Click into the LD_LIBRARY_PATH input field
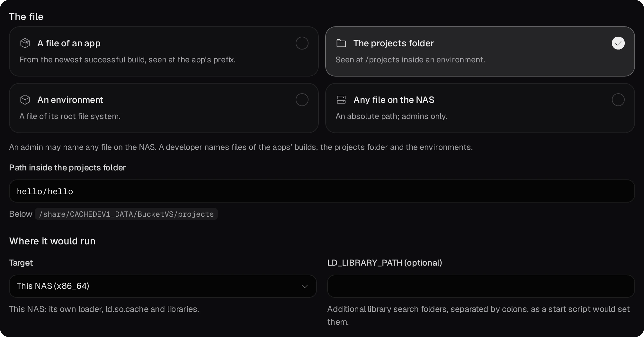 click(x=481, y=286)
